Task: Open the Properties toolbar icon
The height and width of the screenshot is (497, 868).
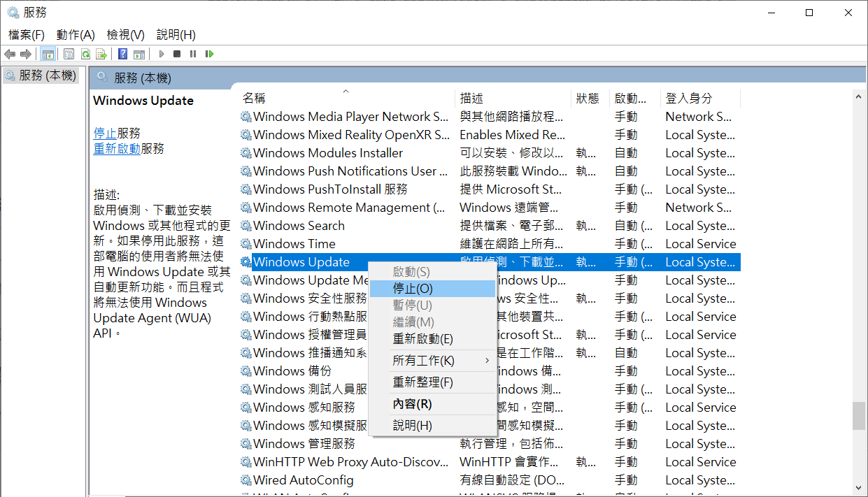Action: click(69, 54)
